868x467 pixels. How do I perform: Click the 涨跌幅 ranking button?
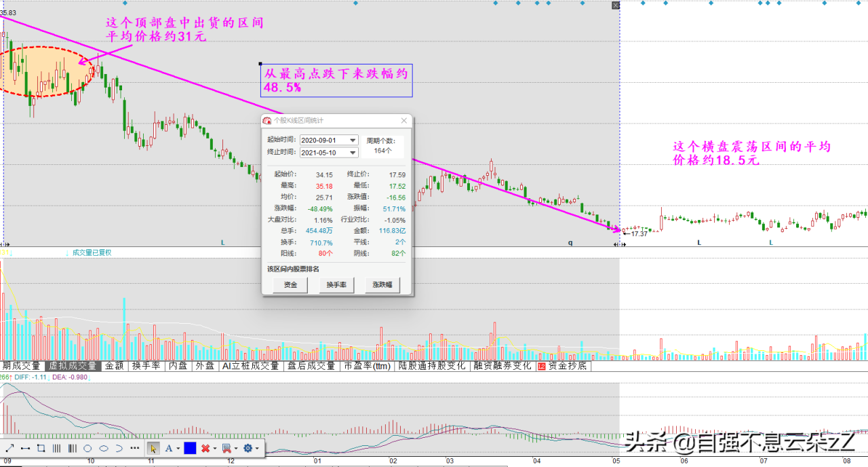[382, 285]
